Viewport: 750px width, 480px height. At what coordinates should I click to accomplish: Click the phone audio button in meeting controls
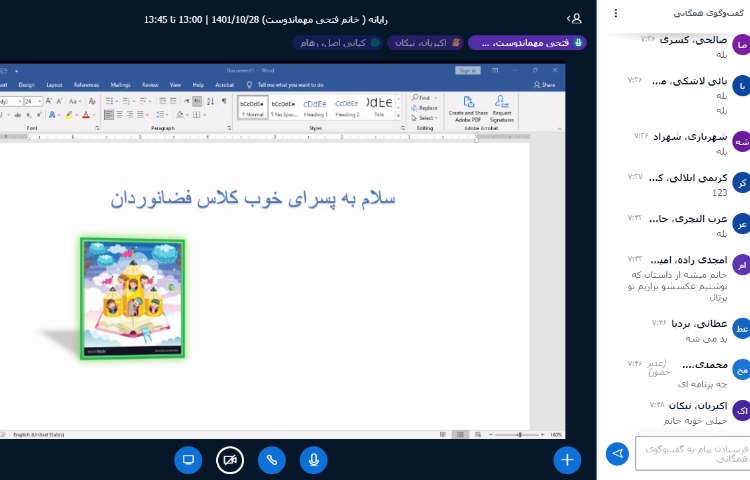pyautogui.click(x=272, y=460)
